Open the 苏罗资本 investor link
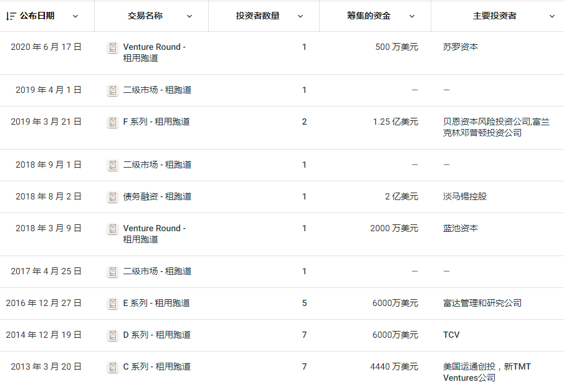 pyautogui.click(x=461, y=47)
